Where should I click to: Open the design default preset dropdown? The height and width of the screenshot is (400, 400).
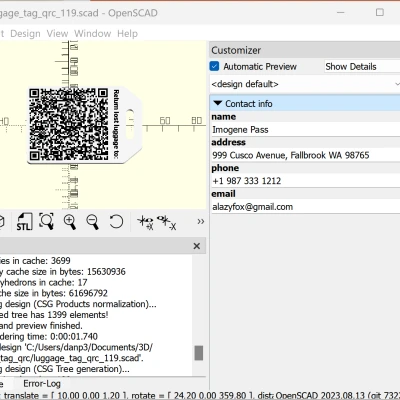305,84
